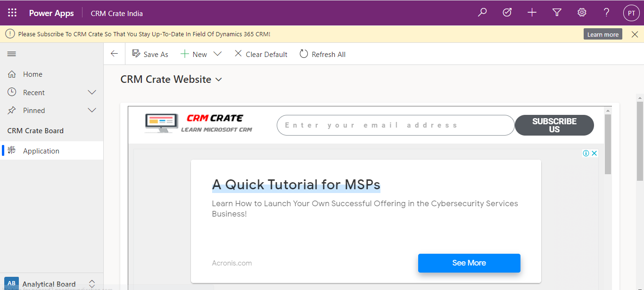Click the plus icon to create new item
Screen dimensions: 644x290
point(532,13)
